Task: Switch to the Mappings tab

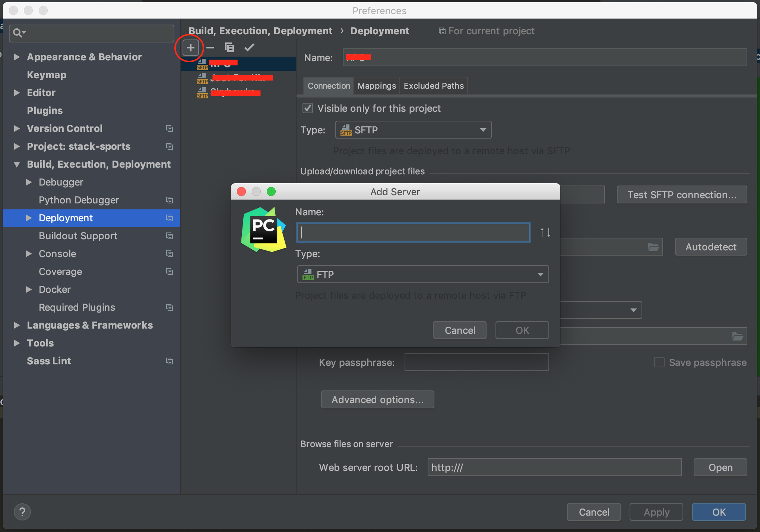Action: [x=376, y=86]
